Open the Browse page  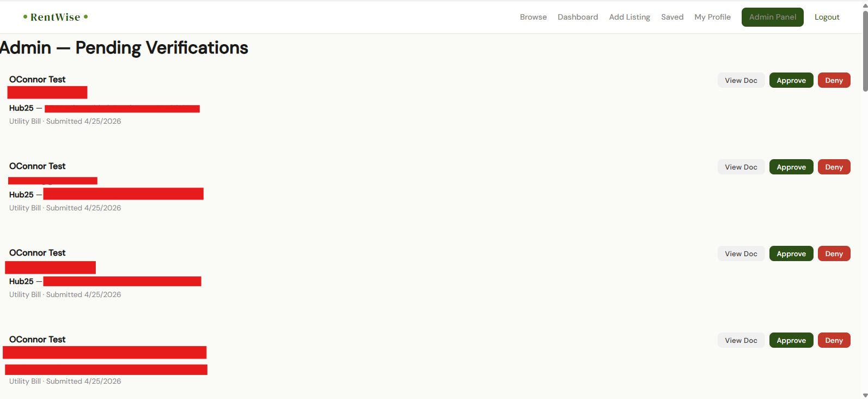coord(533,17)
